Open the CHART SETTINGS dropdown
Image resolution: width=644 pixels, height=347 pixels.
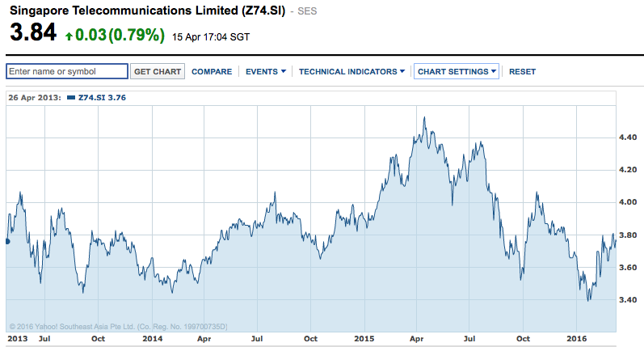(457, 71)
